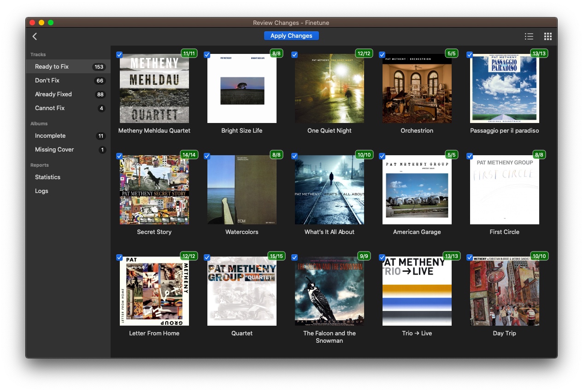The width and height of the screenshot is (583, 392).
Task: Open Passaggio per il paradiso cover
Action: 505,88
